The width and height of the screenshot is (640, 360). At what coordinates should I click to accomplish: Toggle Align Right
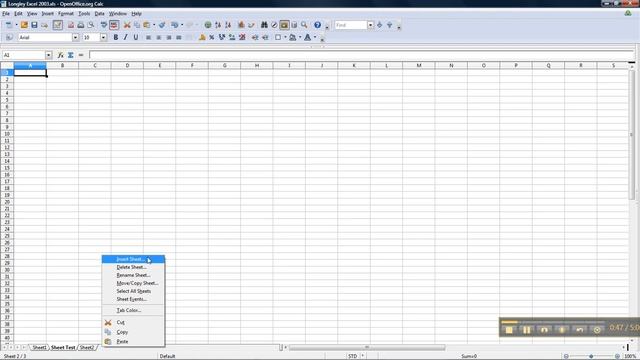point(169,38)
